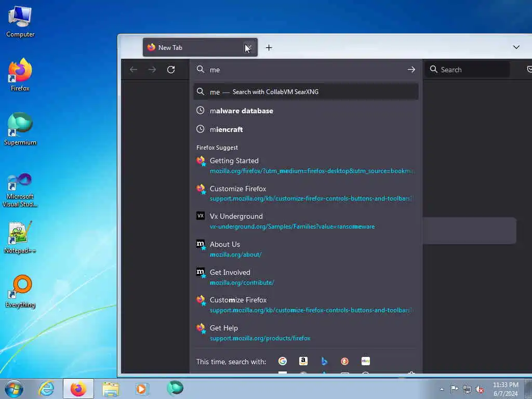The width and height of the screenshot is (532, 399).
Task: Select the New Tab tab
Action: click(x=200, y=47)
